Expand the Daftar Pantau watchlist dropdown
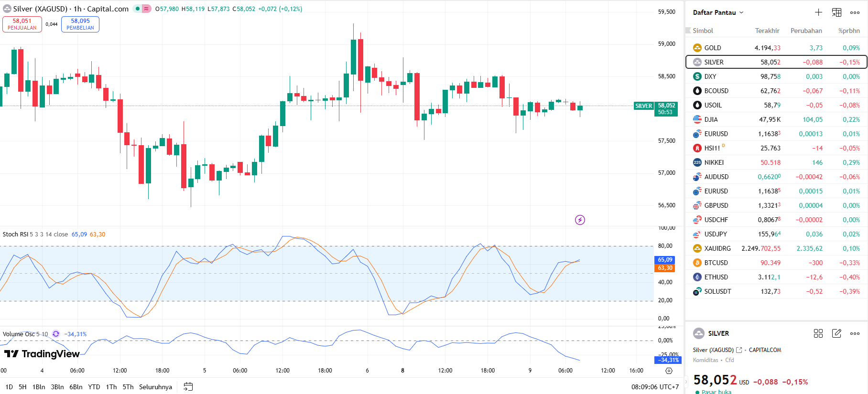This screenshot has width=868, height=394. click(741, 12)
